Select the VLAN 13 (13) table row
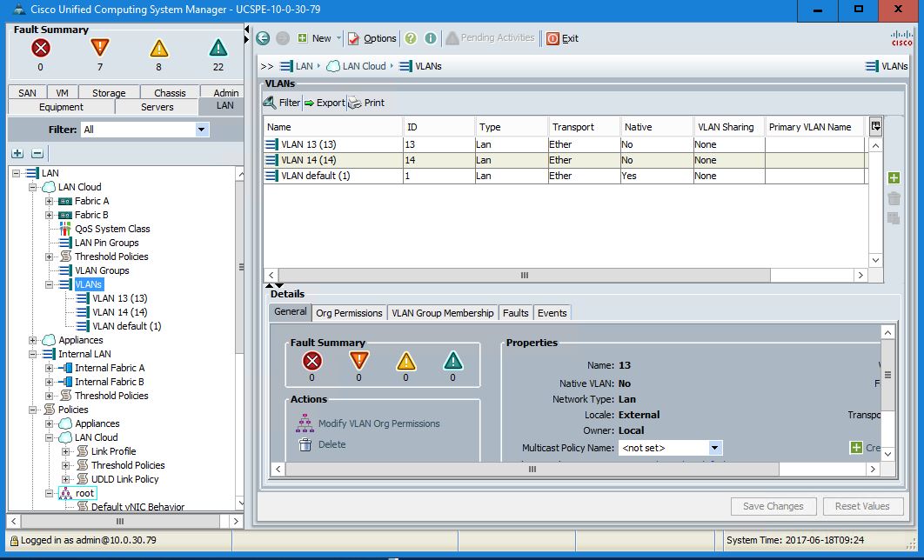The width and height of the screenshot is (924, 560). (x=565, y=144)
